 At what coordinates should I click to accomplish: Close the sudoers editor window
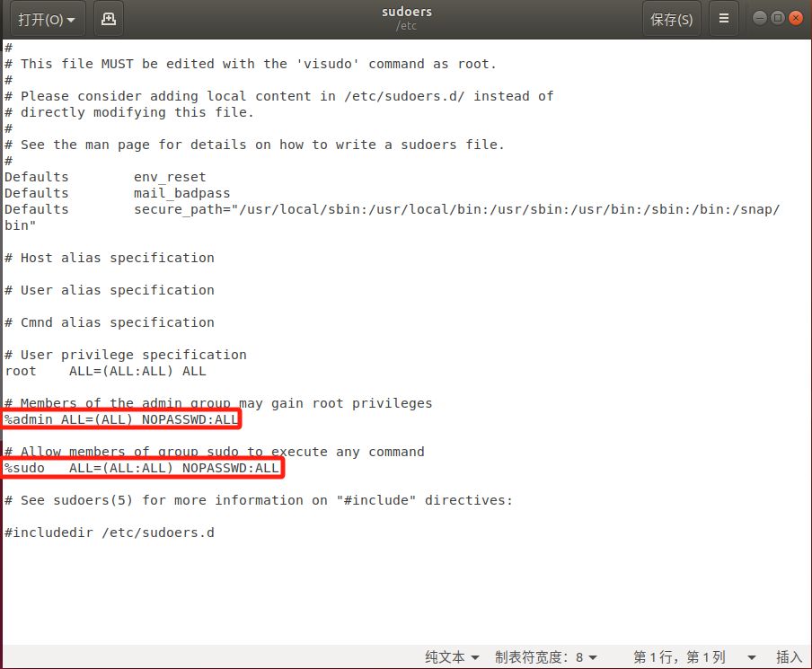796,18
